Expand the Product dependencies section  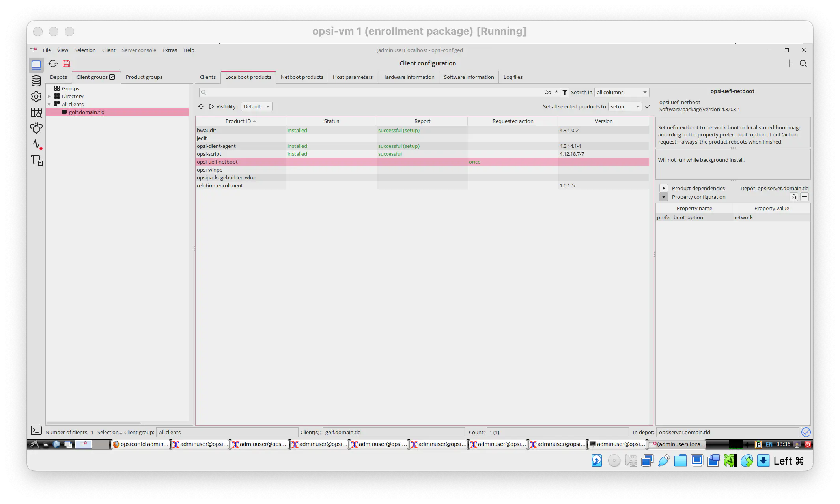(x=664, y=188)
